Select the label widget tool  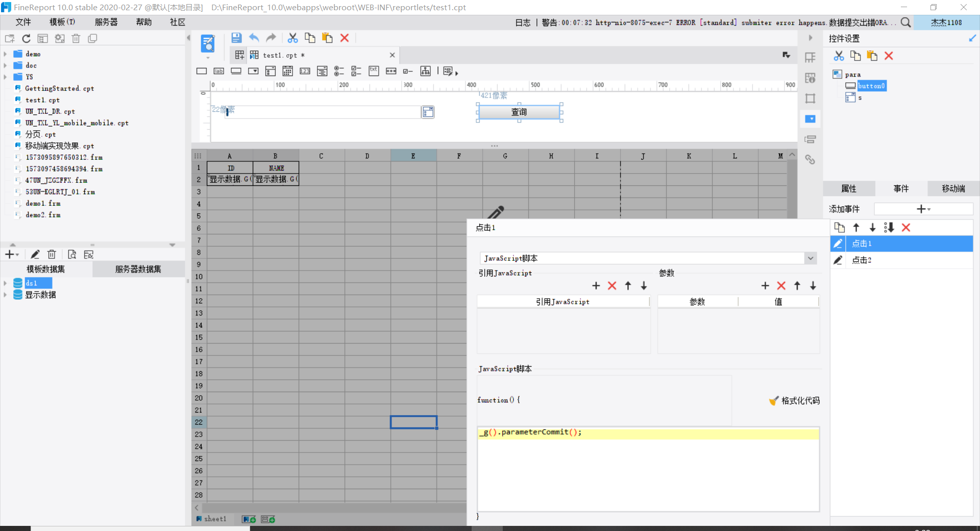click(x=219, y=71)
